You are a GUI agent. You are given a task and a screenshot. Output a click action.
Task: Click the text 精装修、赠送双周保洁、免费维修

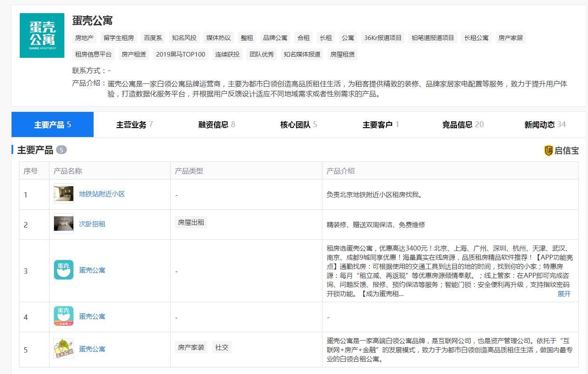click(x=376, y=225)
